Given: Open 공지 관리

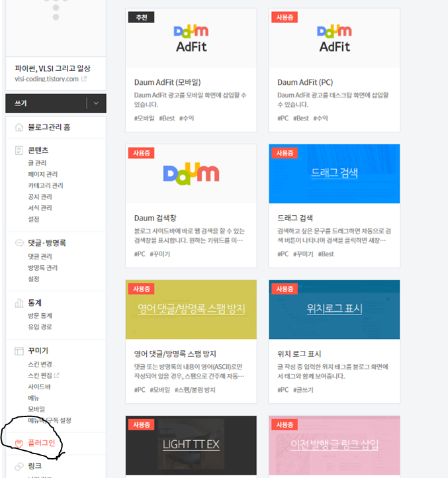Looking at the screenshot, I should point(40,197).
